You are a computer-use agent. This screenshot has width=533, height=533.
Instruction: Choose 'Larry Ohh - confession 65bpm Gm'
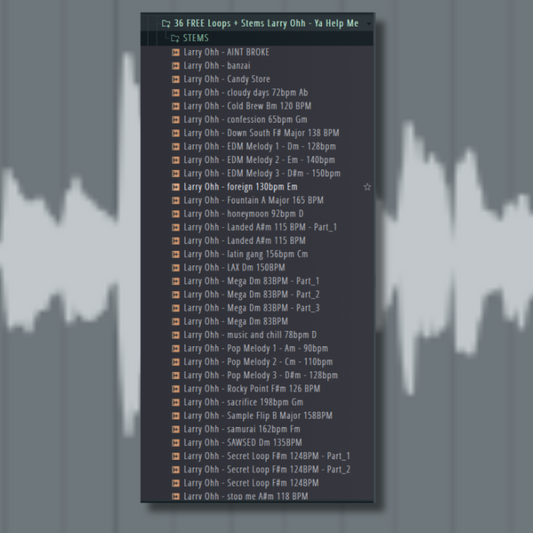(x=245, y=120)
